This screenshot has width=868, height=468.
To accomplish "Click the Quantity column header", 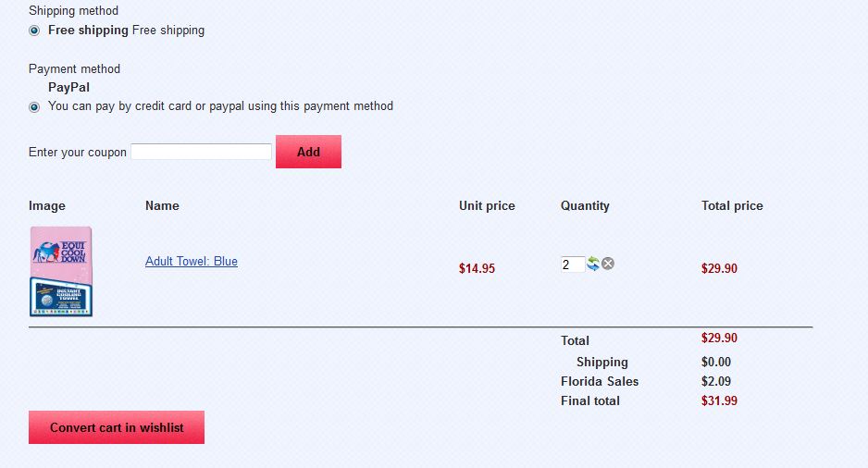I will click(x=585, y=205).
